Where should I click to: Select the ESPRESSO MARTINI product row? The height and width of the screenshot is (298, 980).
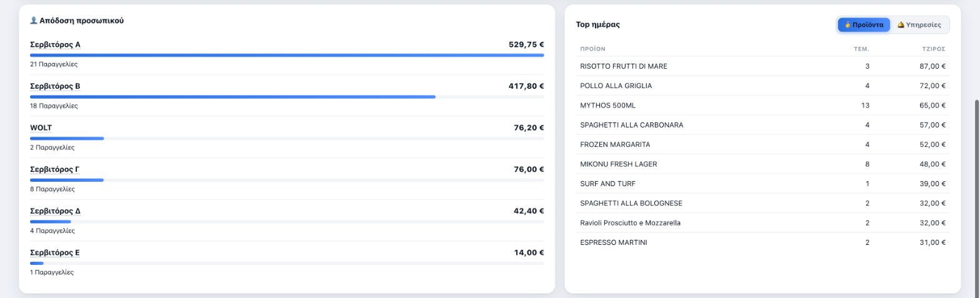point(762,242)
